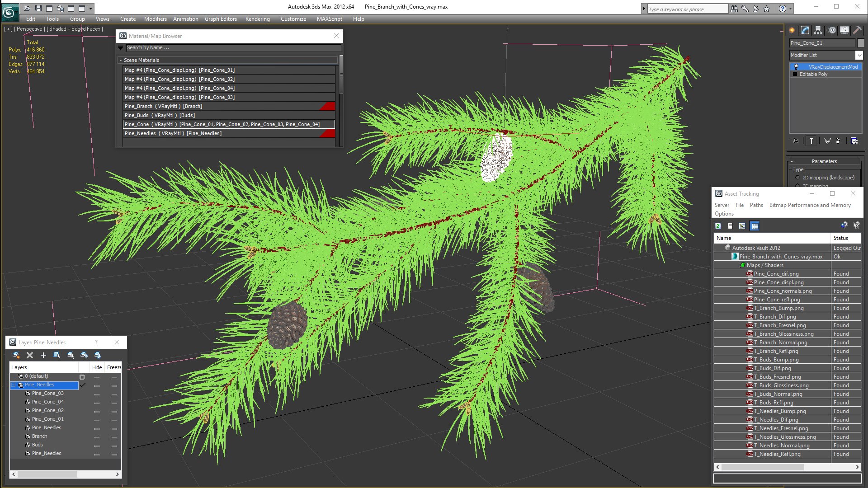Click Hide column header in Layer dialog
868x488 pixels.
coord(97,367)
